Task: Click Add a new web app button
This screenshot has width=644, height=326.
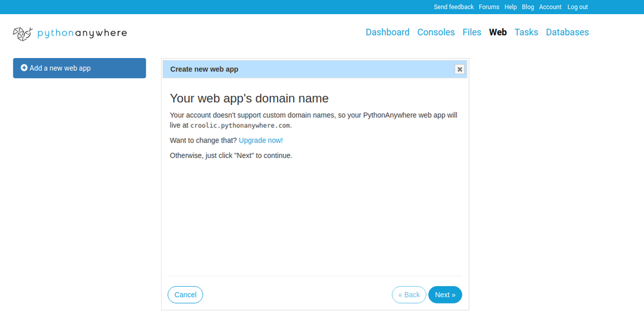Action: click(79, 68)
